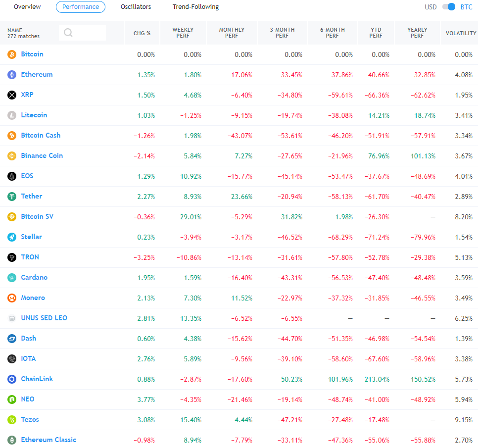The image size is (478, 448).
Task: Sort by the CHG % column header
Action: click(142, 33)
